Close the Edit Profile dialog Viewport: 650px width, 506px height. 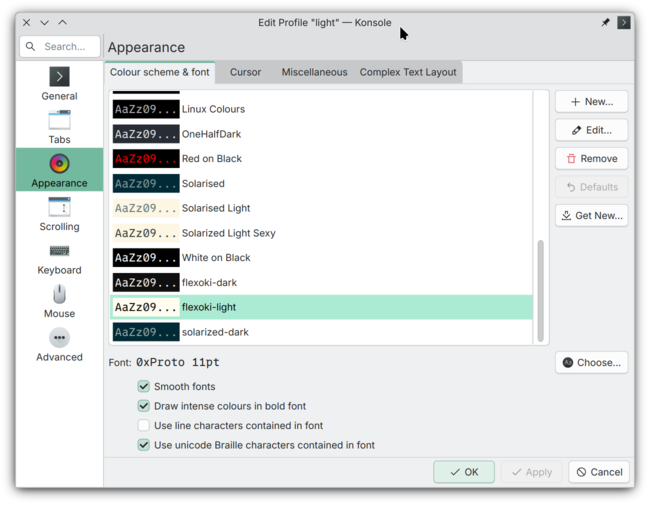coord(27,22)
